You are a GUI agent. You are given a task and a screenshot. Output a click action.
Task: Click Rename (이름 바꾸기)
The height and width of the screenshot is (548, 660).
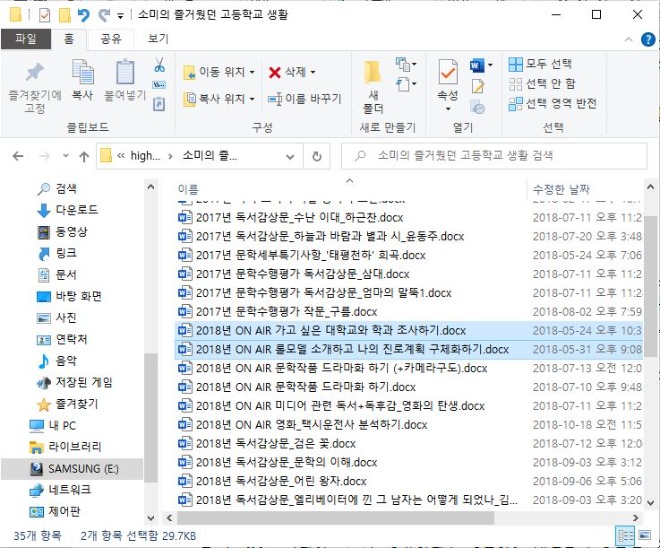coord(305,99)
